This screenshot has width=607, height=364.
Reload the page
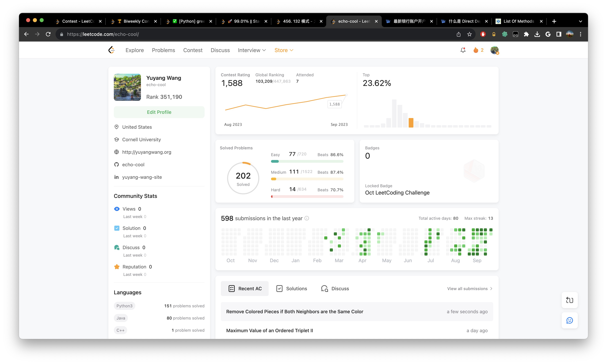coord(48,34)
